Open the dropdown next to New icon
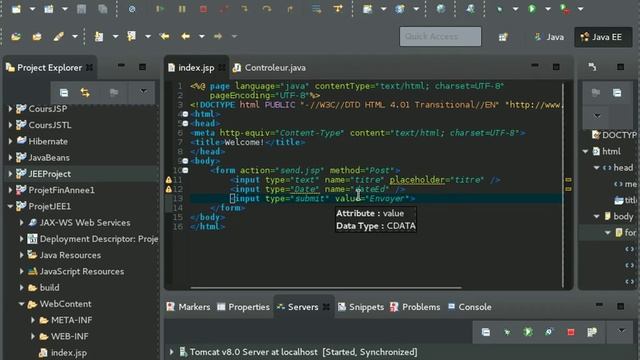Screen dimensions: 640x360 point(32,9)
